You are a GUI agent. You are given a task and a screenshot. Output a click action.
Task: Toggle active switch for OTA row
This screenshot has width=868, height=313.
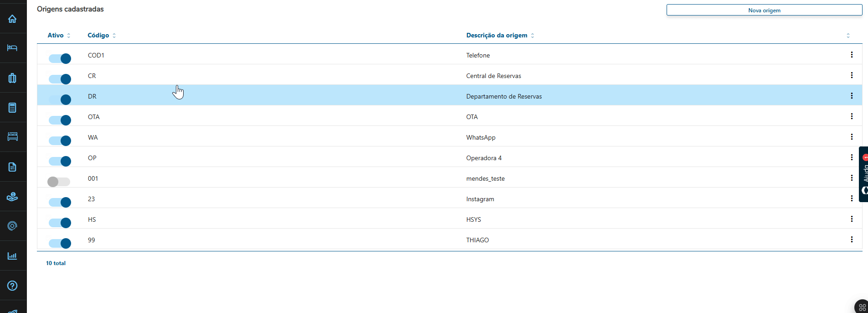60,120
